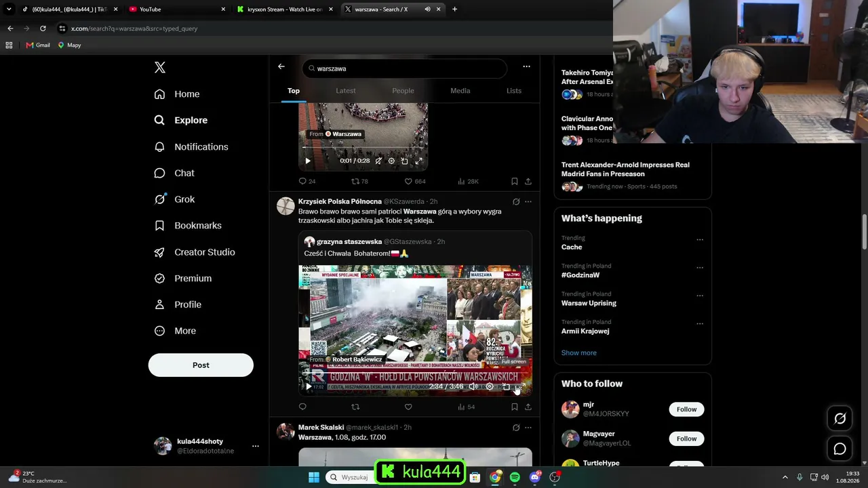Viewport: 868px width, 488px height.
Task: Open Bookmarks in the sidebar
Action: pos(188,226)
